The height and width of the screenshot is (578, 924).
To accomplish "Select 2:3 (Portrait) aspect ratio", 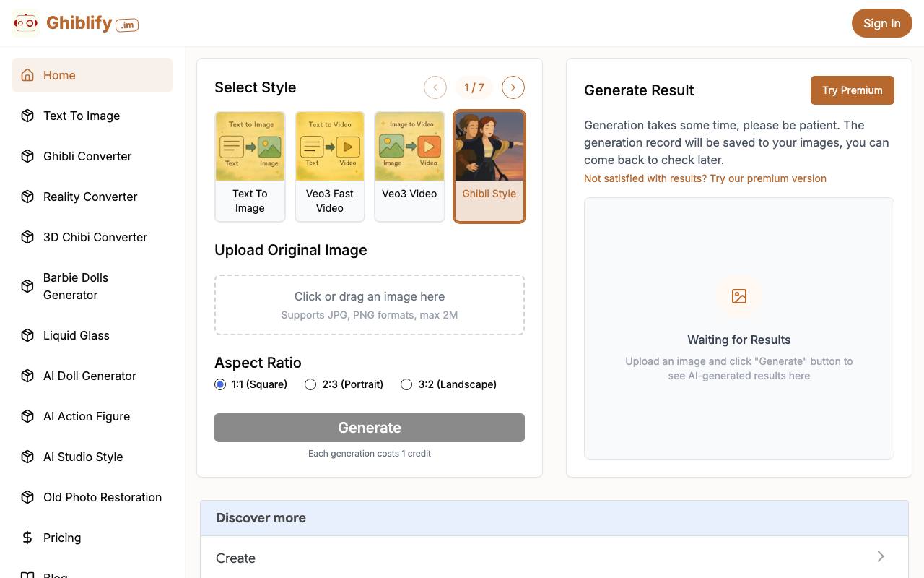I will pos(310,384).
